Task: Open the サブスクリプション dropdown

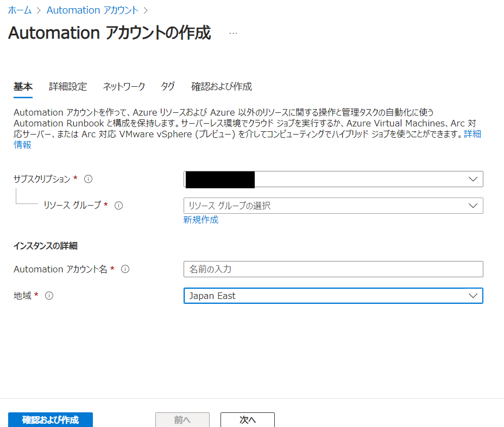Action: pos(333,179)
